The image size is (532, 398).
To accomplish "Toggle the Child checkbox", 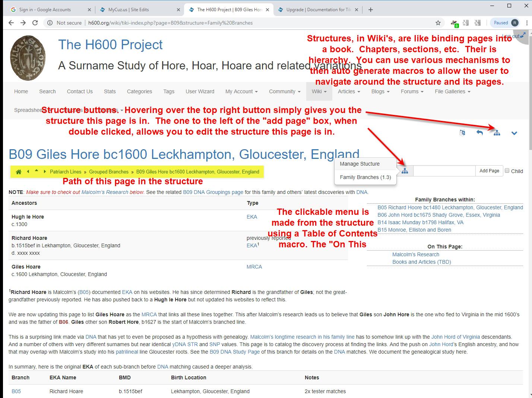I will pos(507,171).
